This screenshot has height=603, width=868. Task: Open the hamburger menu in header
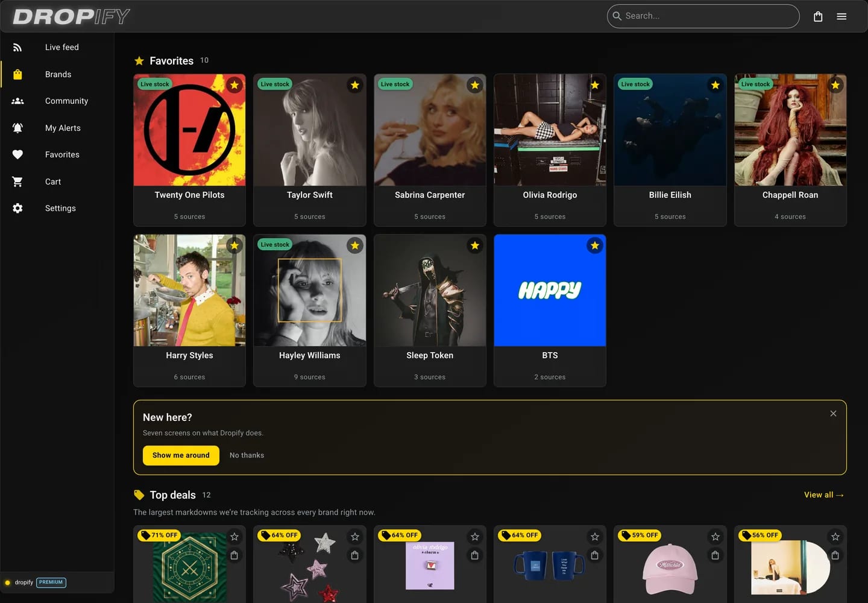(841, 16)
